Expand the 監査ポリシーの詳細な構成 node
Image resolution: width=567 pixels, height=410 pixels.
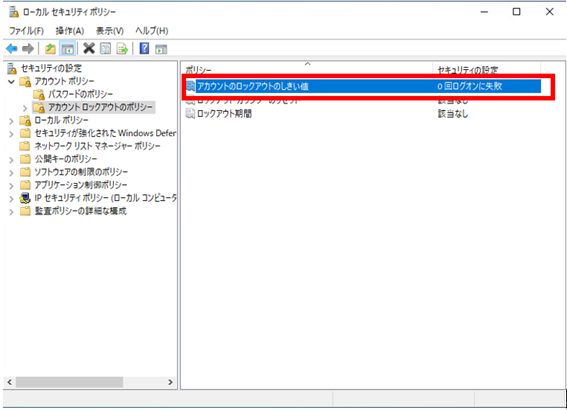click(11, 212)
